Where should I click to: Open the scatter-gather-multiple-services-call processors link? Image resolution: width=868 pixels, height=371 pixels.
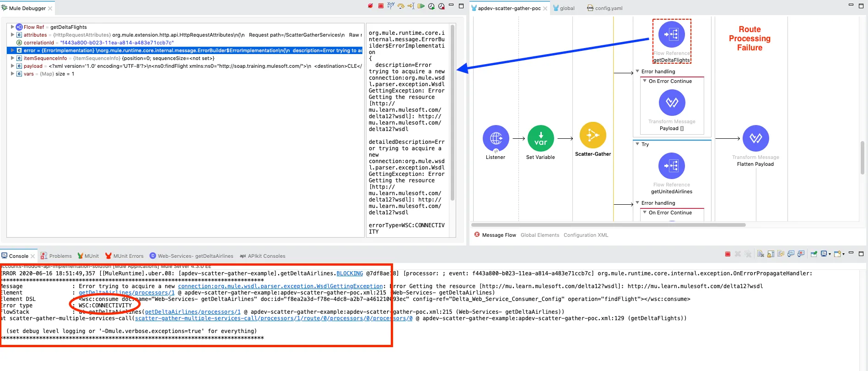click(x=274, y=318)
